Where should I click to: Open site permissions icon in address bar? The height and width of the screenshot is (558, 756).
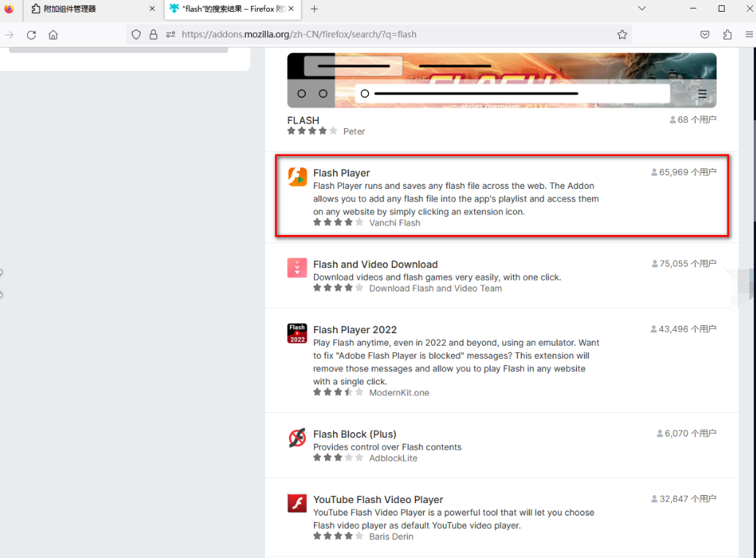[x=171, y=34]
